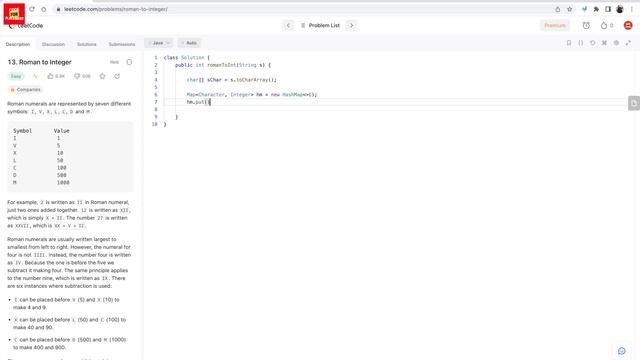Screen dimensions: 640x360
Task: Open the LeetCode user avatar menu
Action: [628, 25]
